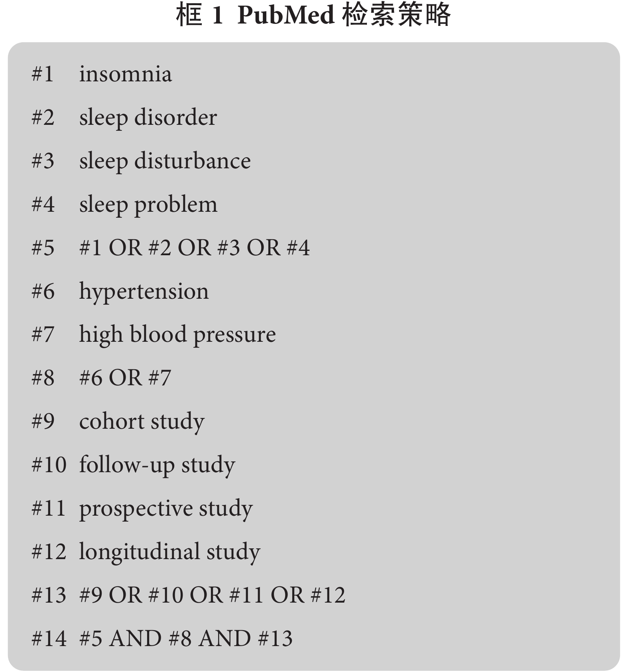628x672 pixels.
Task: Click the '#1' row number label
Action: tap(43, 74)
